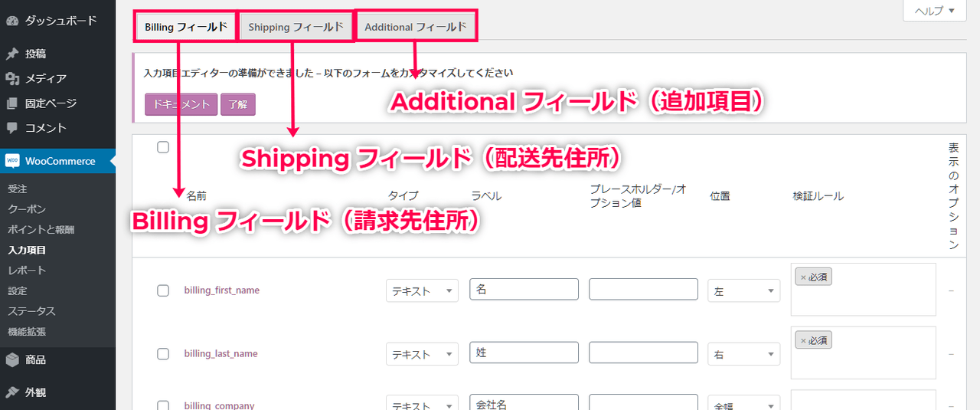Open the クーポン submenu item

click(x=27, y=209)
